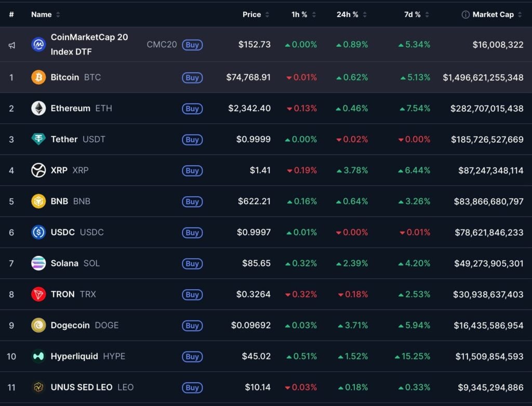Open the CoinMarketCap 20 Index DTF link
The height and width of the screenshot is (406, 532).
[x=89, y=44]
